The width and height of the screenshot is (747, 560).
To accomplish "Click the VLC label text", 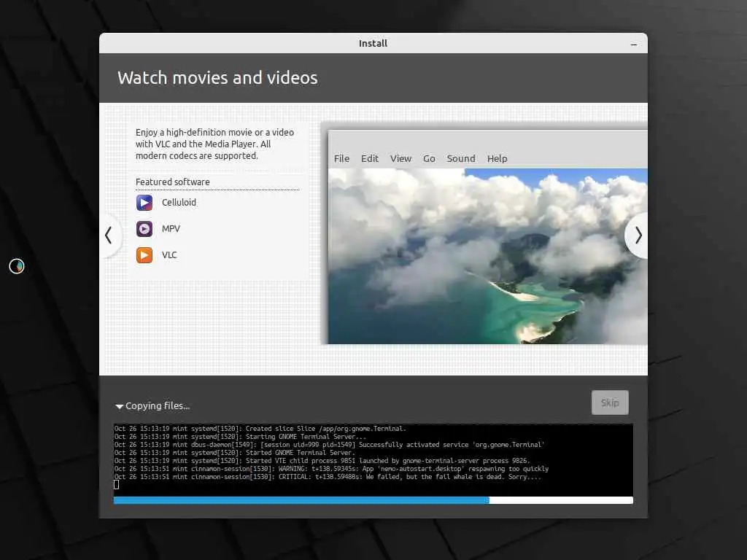I will [169, 255].
